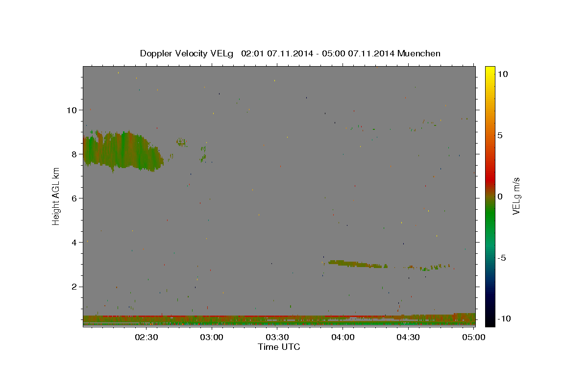Click the height tick label 2
Viewport: 588px width, 392px height.
74,287
